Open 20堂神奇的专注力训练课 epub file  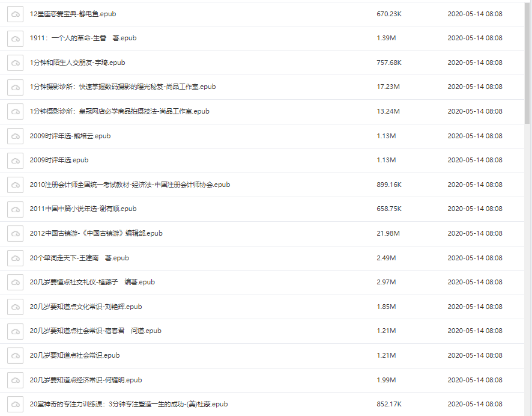[129, 404]
